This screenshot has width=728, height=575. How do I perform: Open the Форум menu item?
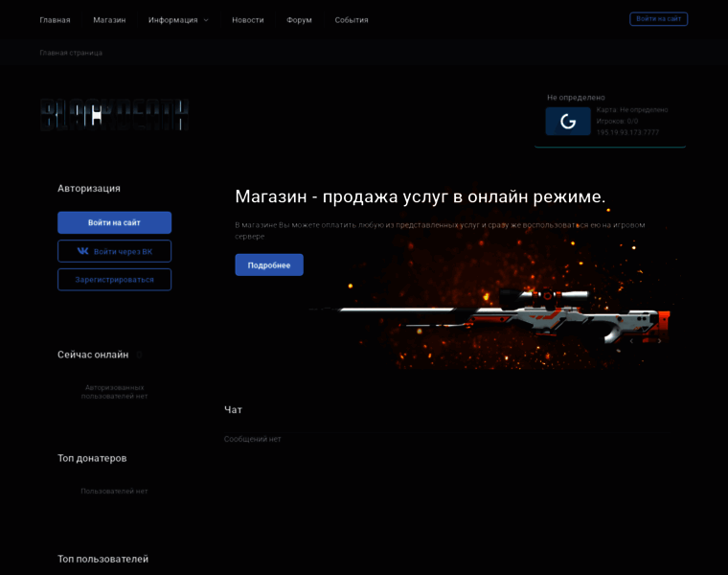pos(299,20)
